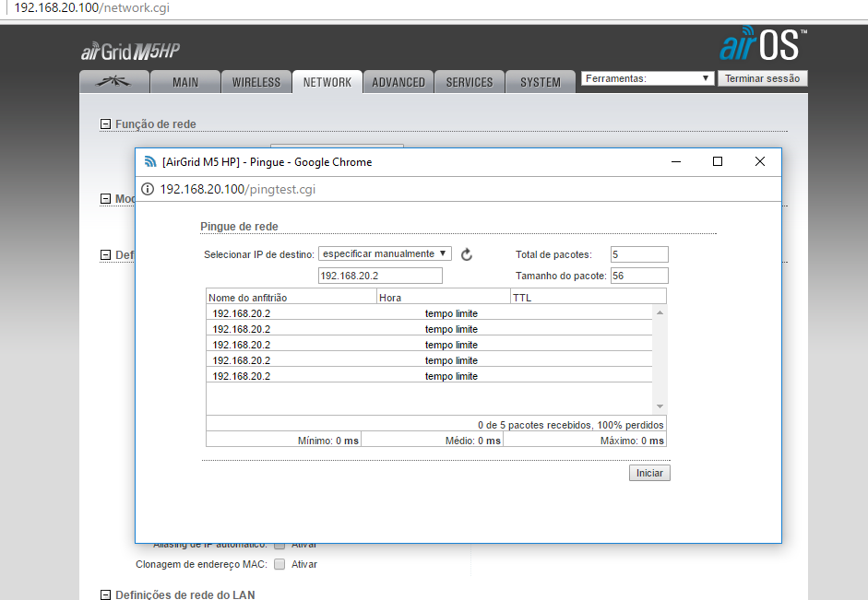The height and width of the screenshot is (600, 868).
Task: Click the ping results scroll down arrow
Action: tap(660, 406)
